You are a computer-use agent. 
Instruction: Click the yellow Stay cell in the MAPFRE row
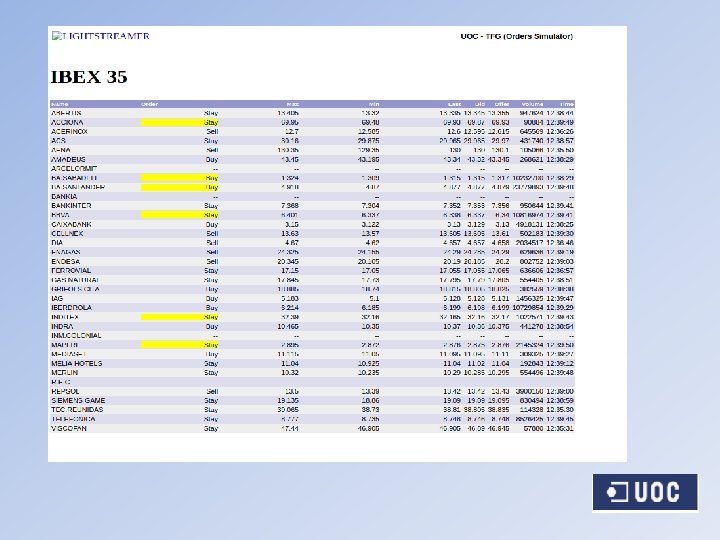180,345
